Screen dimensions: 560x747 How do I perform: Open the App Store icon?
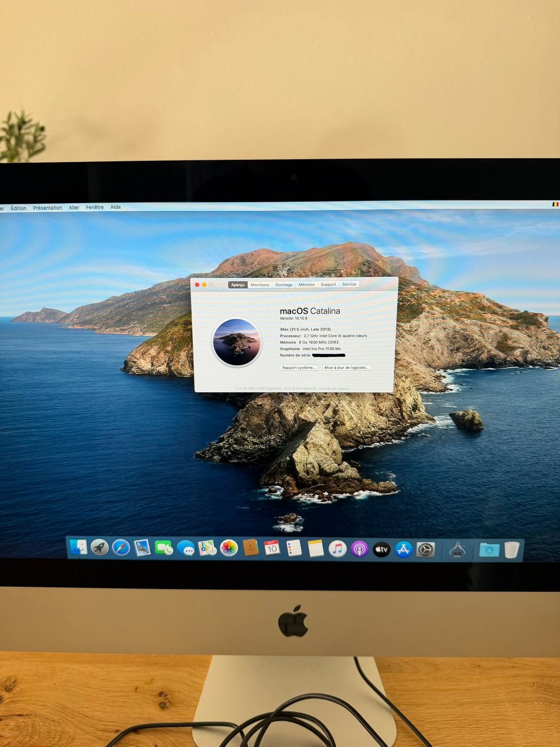[x=403, y=549]
